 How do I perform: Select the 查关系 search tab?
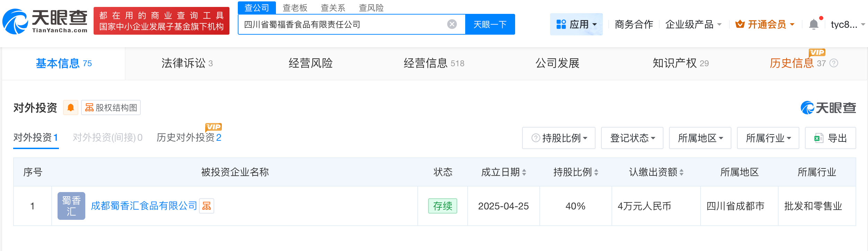click(x=333, y=8)
